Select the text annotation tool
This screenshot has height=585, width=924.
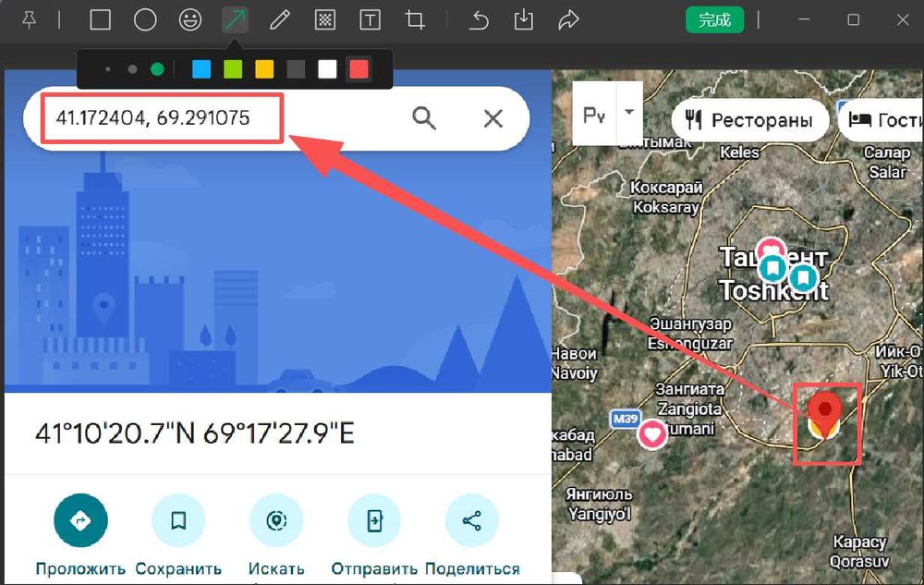[370, 20]
